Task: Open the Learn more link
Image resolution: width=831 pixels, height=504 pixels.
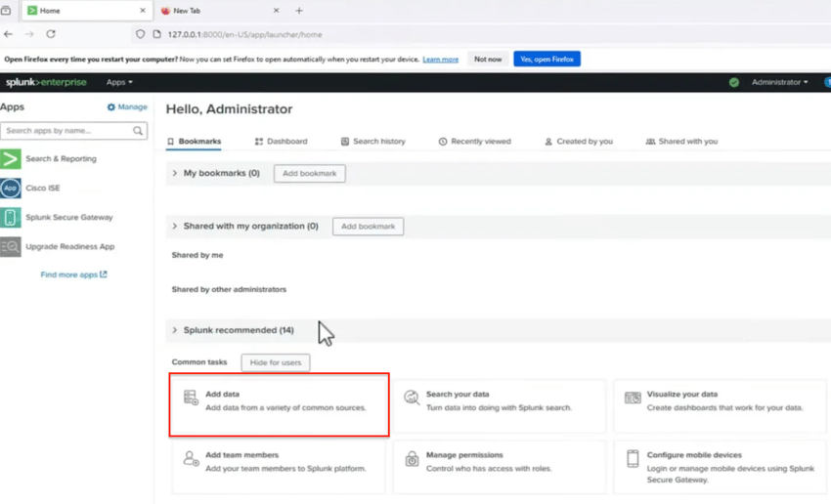Action: point(440,60)
